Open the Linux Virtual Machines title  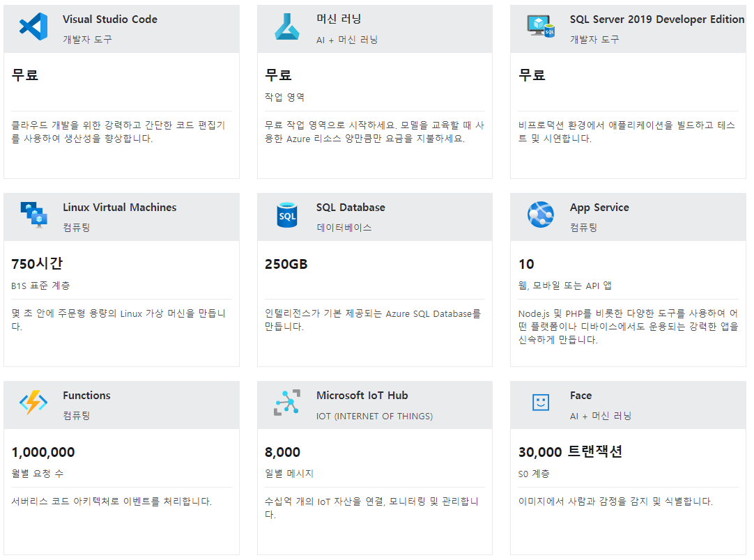[x=120, y=207]
